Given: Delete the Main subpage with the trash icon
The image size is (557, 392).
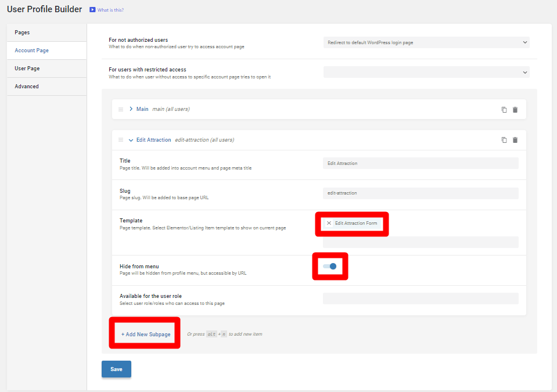Looking at the screenshot, I should [515, 109].
